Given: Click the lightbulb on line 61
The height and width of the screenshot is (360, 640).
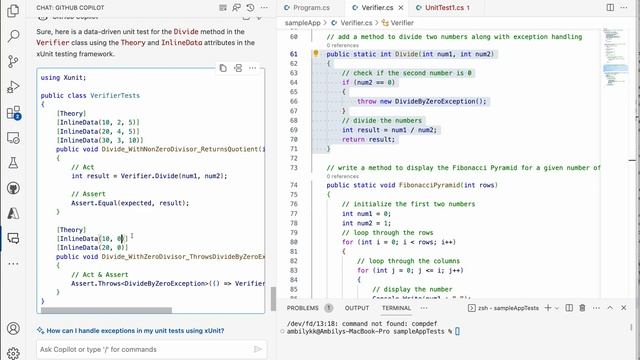Looking at the screenshot, I should click(316, 53).
